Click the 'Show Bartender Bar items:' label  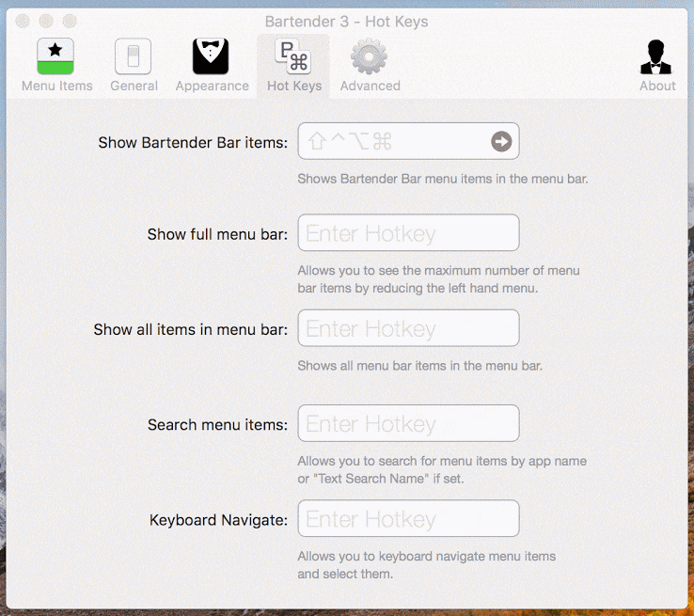(x=193, y=143)
